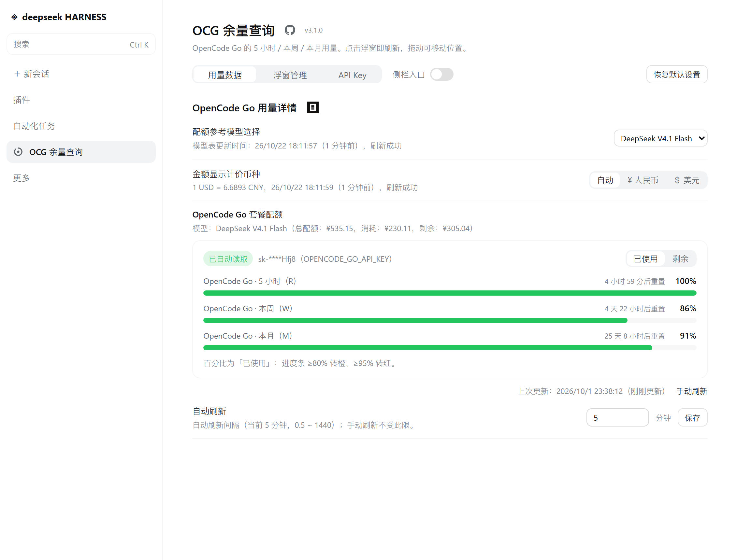Click 保存 to save the refresh interval
The height and width of the screenshot is (560, 737).
point(692,418)
